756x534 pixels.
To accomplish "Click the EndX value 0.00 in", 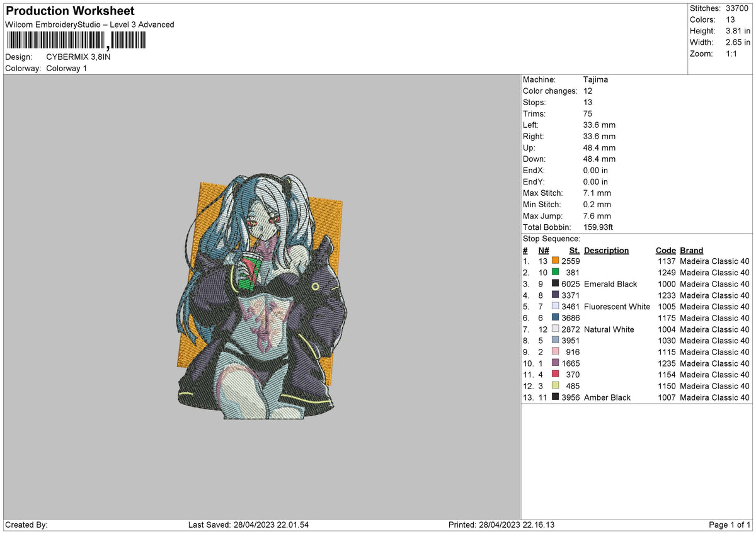I will pos(595,170).
